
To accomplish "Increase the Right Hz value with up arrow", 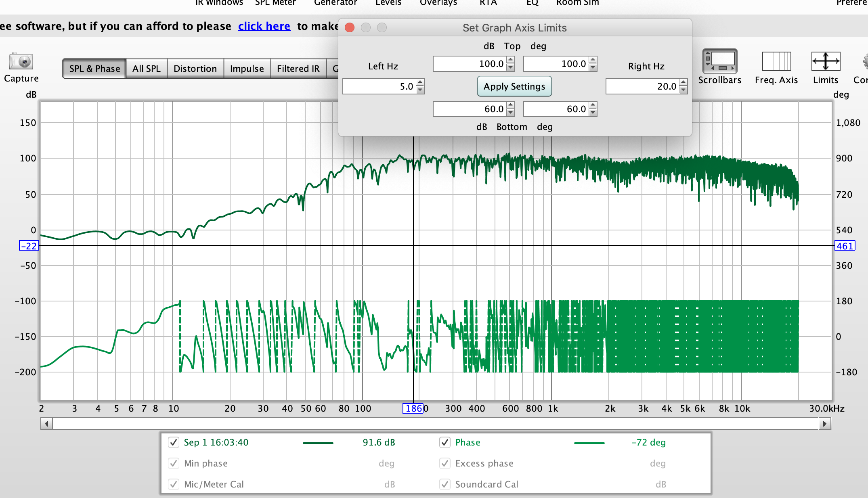I will coord(683,83).
